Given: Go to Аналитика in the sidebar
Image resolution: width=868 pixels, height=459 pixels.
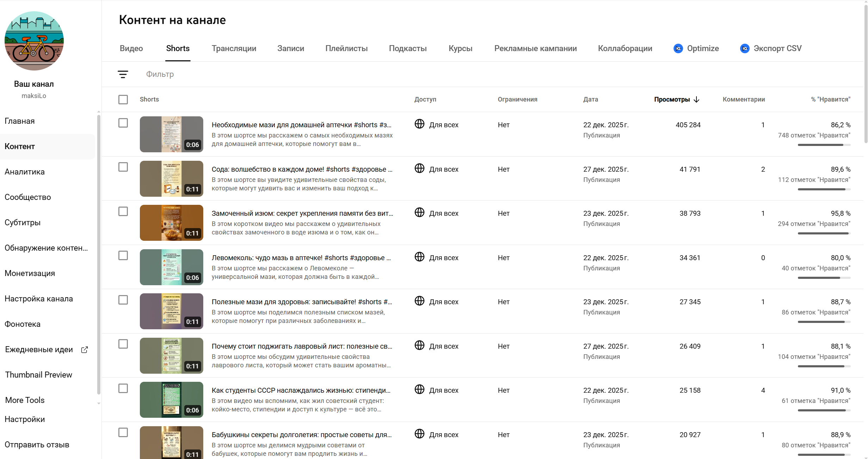Looking at the screenshot, I should pos(25,172).
